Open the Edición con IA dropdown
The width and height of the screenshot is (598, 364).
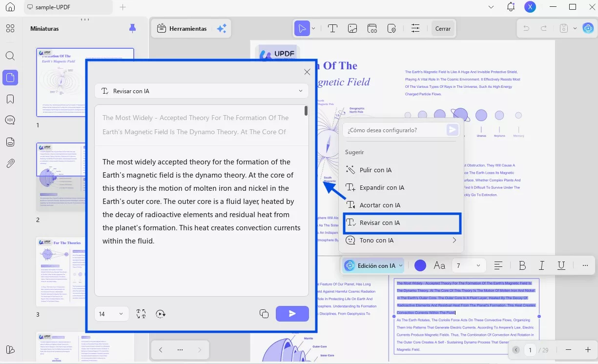pos(373,265)
